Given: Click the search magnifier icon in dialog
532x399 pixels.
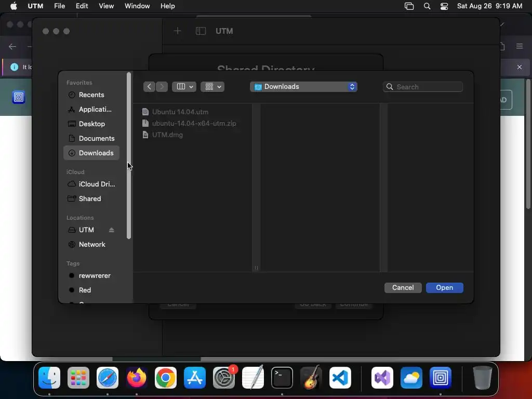Looking at the screenshot, I should tap(390, 87).
